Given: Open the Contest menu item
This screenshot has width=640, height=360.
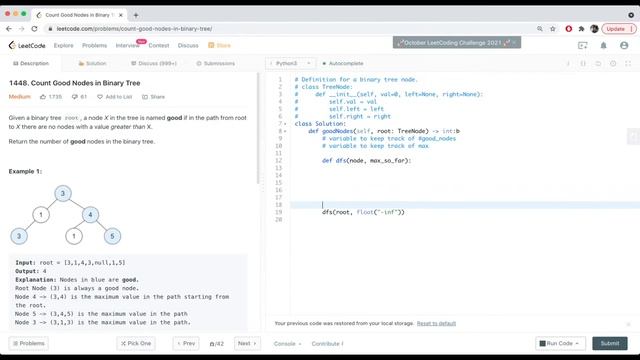Looking at the screenshot, I should (159, 45).
